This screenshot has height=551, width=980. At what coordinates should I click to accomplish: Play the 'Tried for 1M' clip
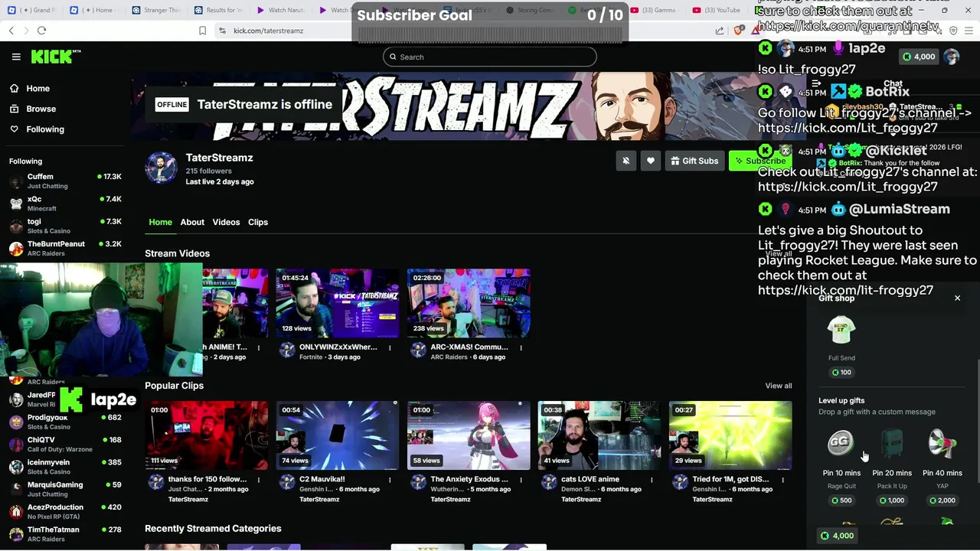click(730, 435)
